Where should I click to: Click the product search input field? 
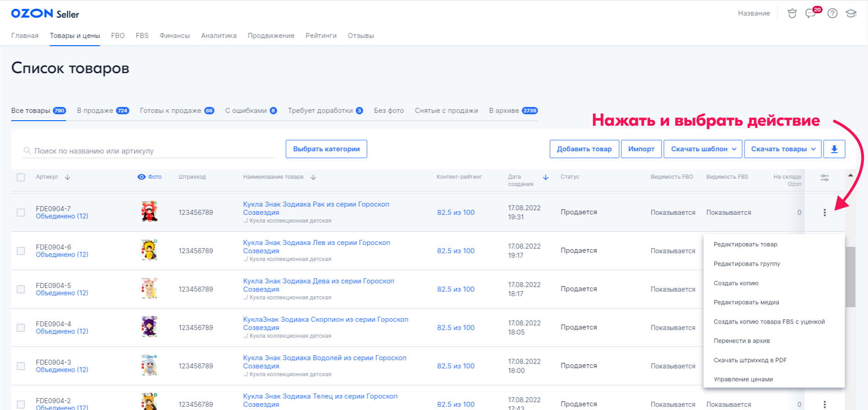coord(151,151)
